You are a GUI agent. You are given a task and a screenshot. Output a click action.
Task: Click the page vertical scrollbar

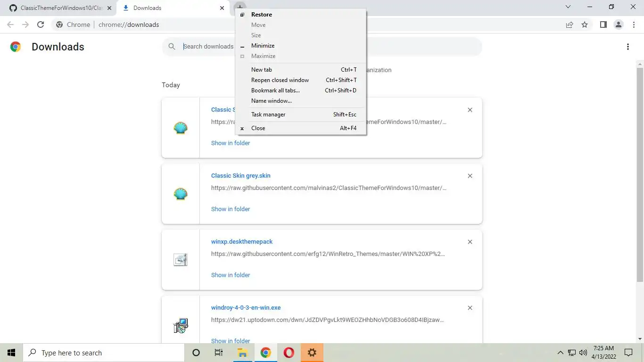(640, 174)
